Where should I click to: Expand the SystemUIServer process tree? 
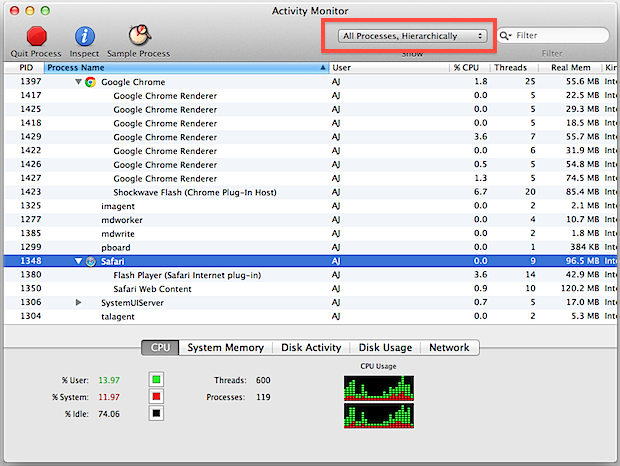[x=78, y=302]
